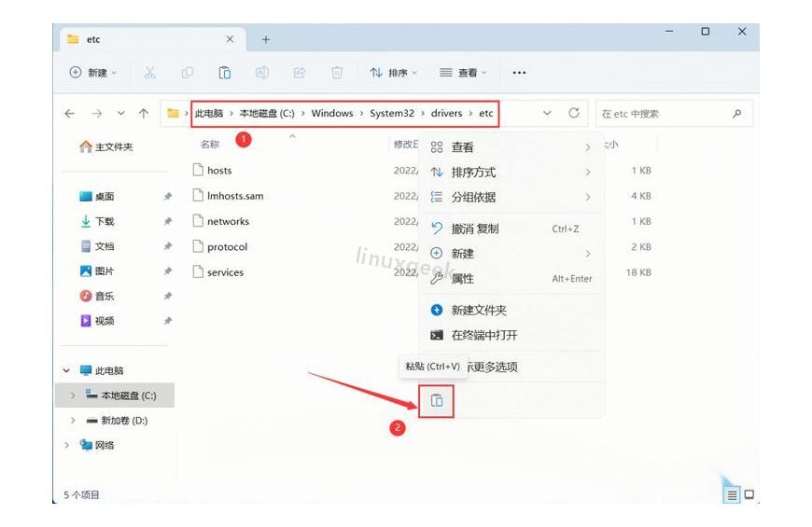The width and height of the screenshot is (812, 527).
Task: Click the Cut scissors icon in toolbar
Action: coord(149,73)
